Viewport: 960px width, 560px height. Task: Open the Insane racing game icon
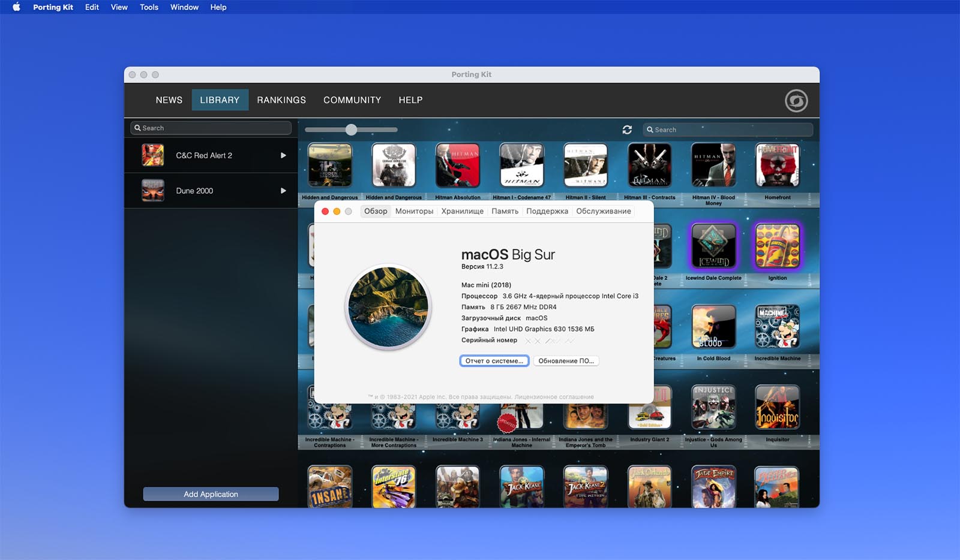330,487
